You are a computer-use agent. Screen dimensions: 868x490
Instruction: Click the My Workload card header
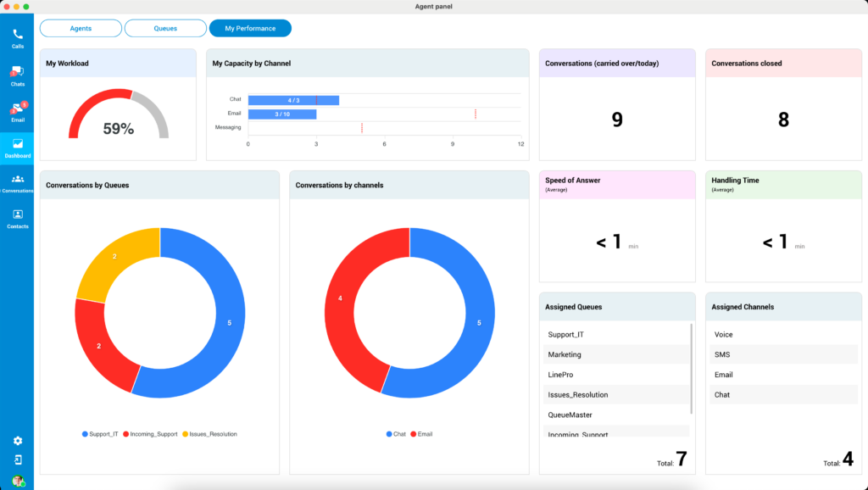(118, 63)
